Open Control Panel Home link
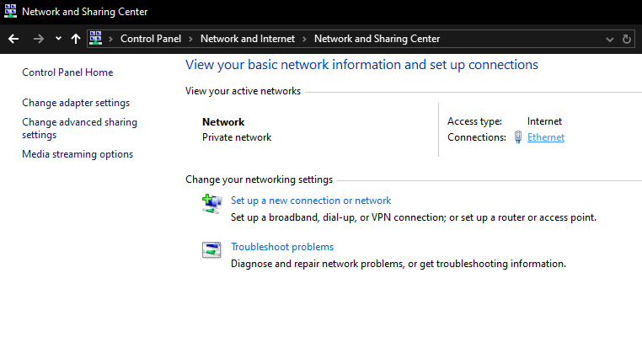Image resolution: width=642 pixels, height=364 pixels. pos(67,72)
